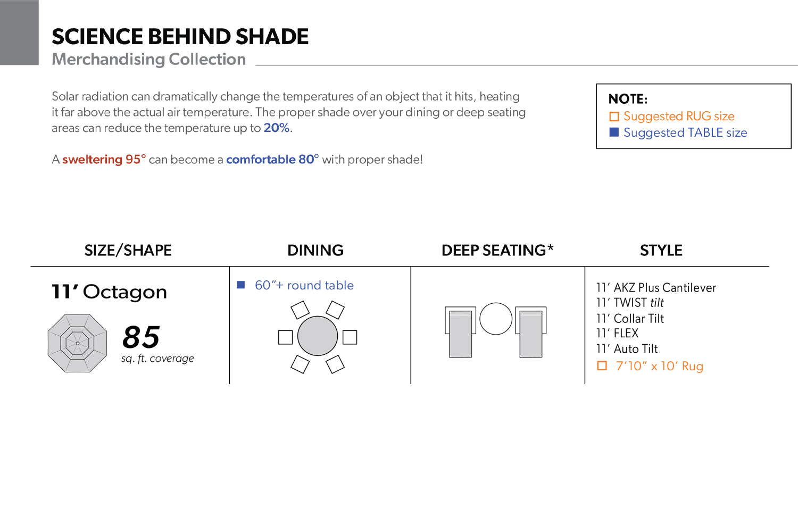Click the left chaise lounge in deep seating

click(x=460, y=332)
